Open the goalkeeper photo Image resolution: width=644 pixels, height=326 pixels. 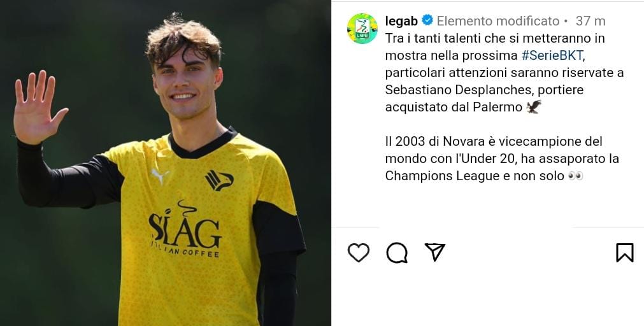point(166,163)
